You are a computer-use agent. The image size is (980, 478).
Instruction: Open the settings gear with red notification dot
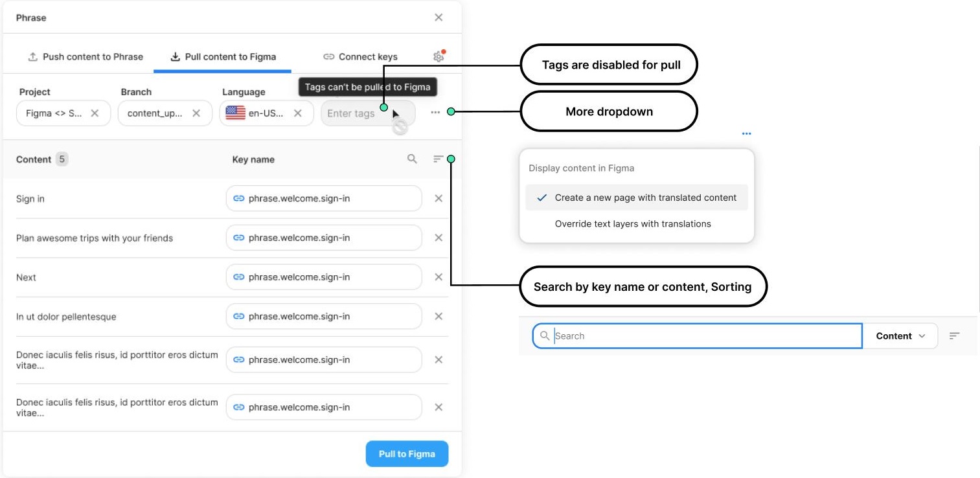coord(439,56)
